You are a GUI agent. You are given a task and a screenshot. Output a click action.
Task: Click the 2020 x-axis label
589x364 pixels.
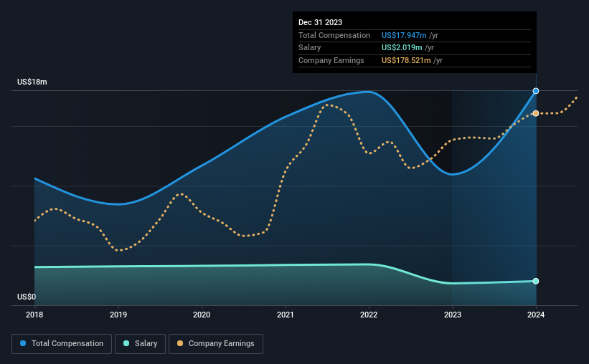point(202,315)
